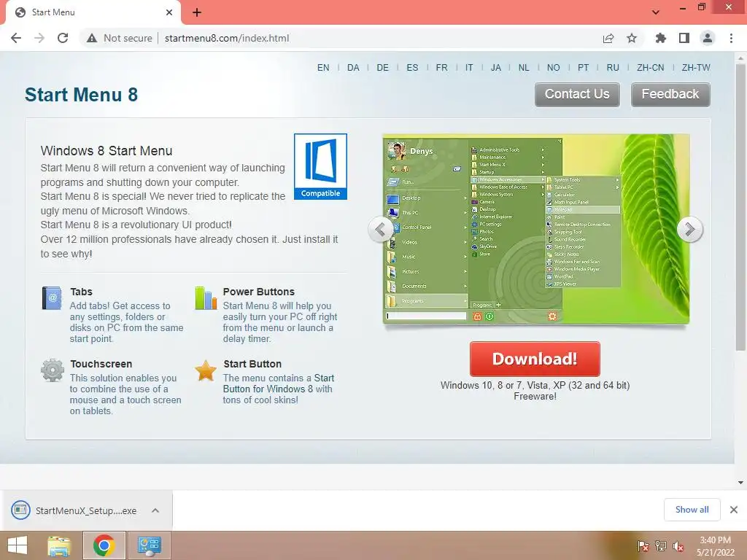Show next slide in screenshot carousel
747x560 pixels.
[689, 230]
